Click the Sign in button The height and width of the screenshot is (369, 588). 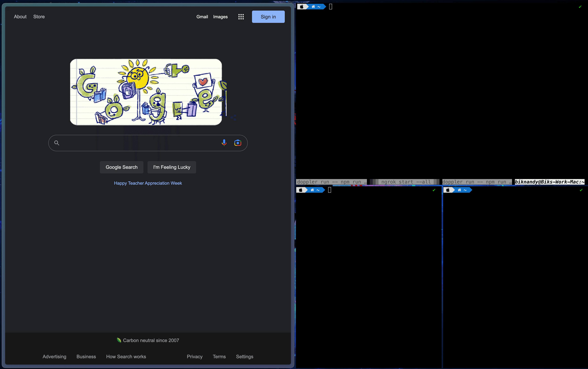point(268,17)
